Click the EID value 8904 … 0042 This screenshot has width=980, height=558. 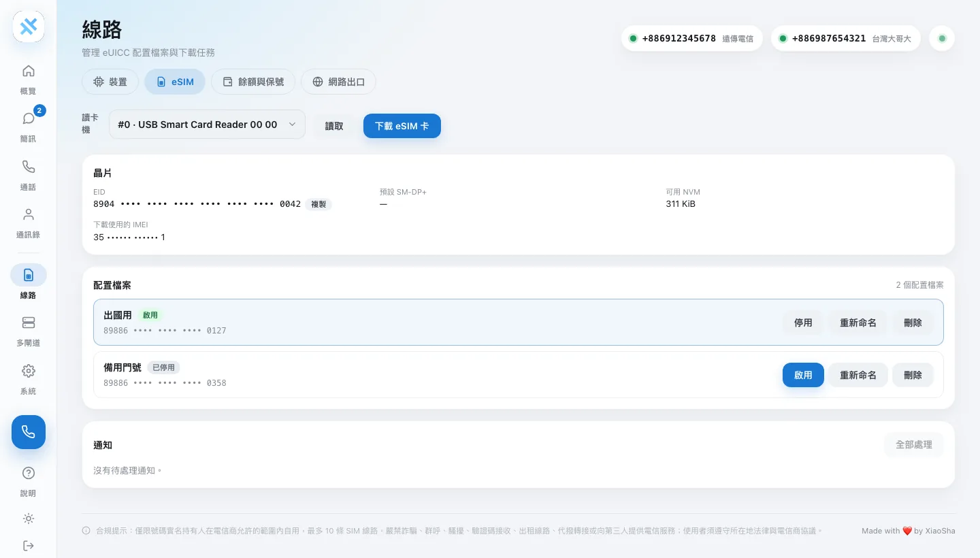[197, 204]
